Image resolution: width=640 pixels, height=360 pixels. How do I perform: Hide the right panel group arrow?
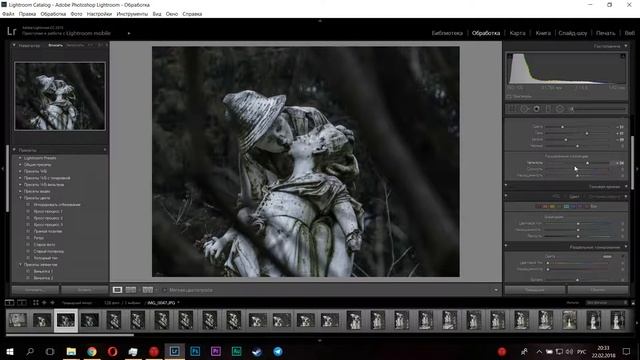637,168
